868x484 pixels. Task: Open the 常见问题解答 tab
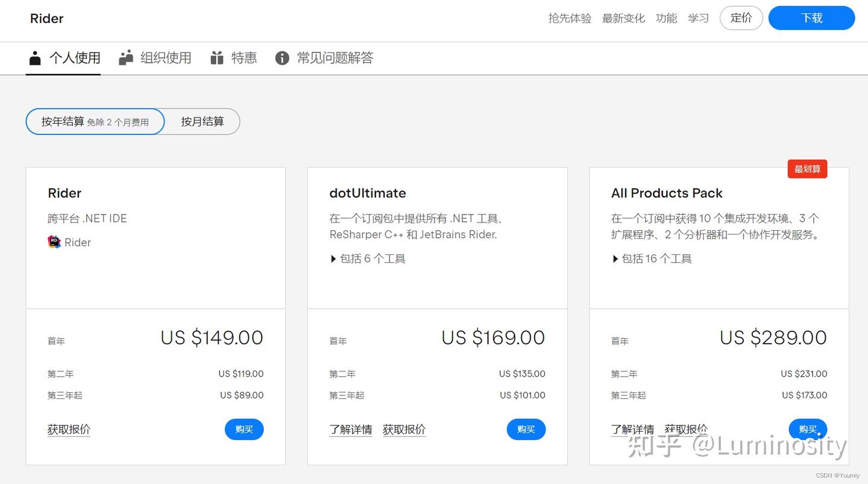(x=335, y=58)
